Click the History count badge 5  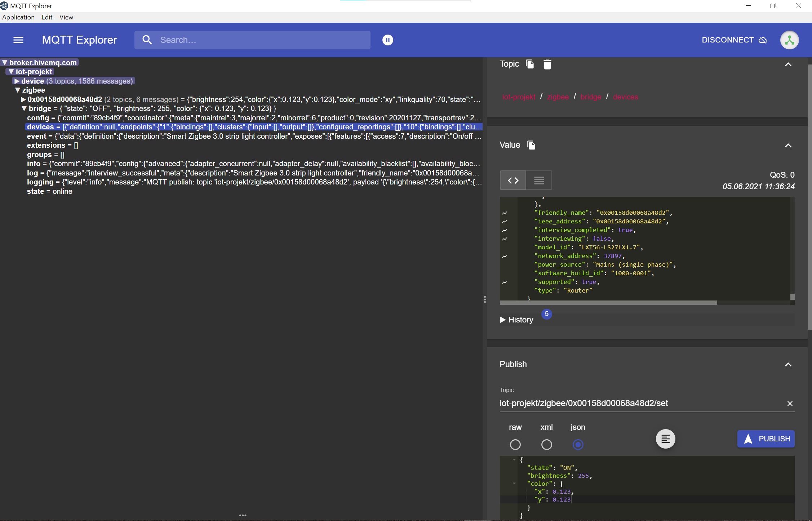click(546, 314)
